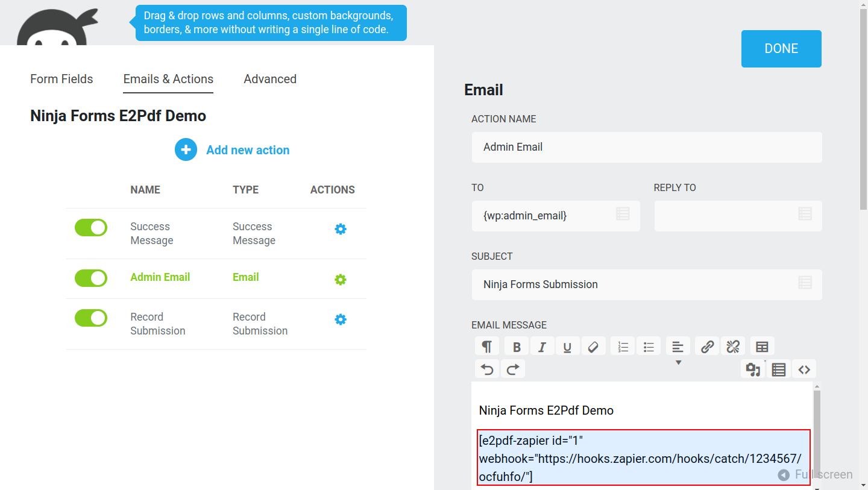Click the DONE button
The height and width of the screenshot is (490, 868).
781,49
